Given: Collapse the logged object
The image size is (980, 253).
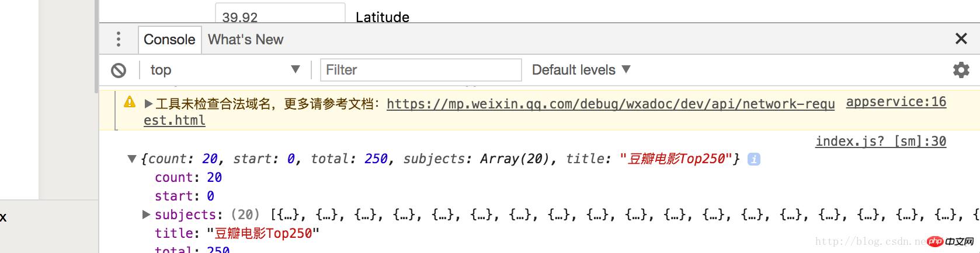Looking at the screenshot, I should [x=132, y=159].
